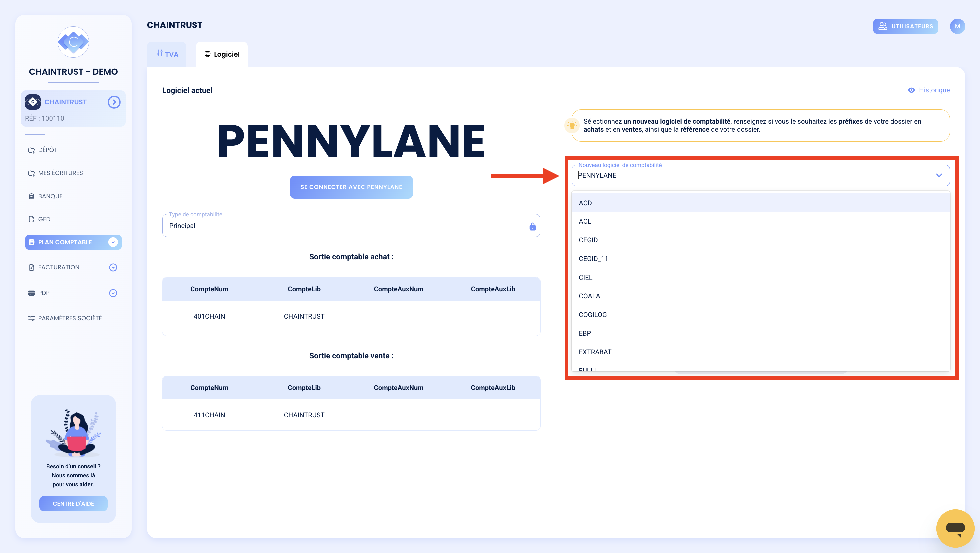Toggle the Nouveau logiciel dropdown arrow
Viewport: 980px width, 553px height.
point(939,175)
